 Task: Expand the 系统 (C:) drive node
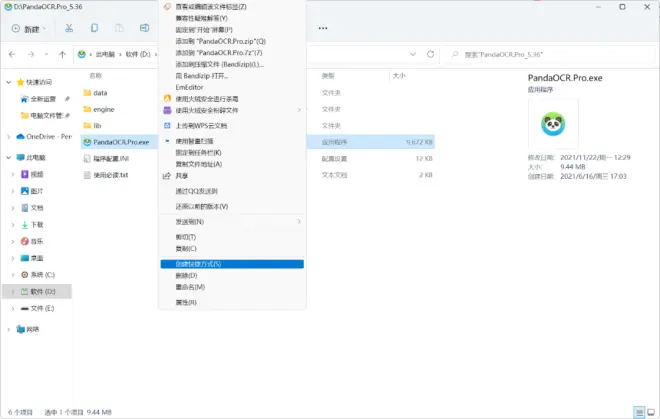click(x=13, y=275)
